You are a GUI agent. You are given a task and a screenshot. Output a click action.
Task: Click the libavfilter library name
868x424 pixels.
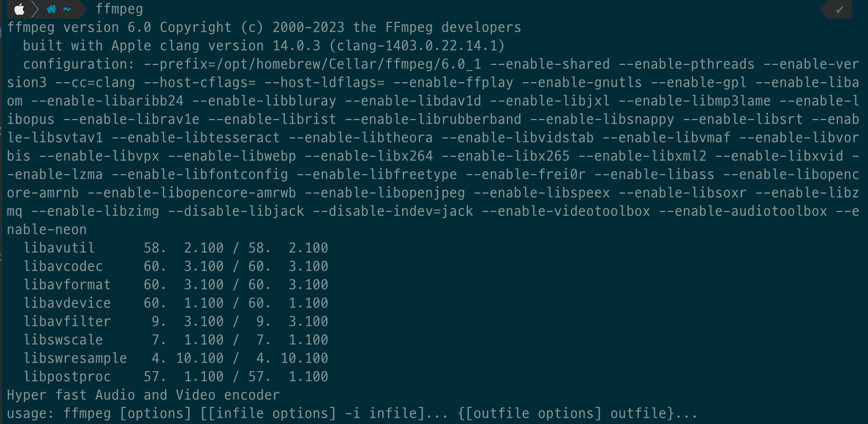pyautogui.click(x=67, y=322)
